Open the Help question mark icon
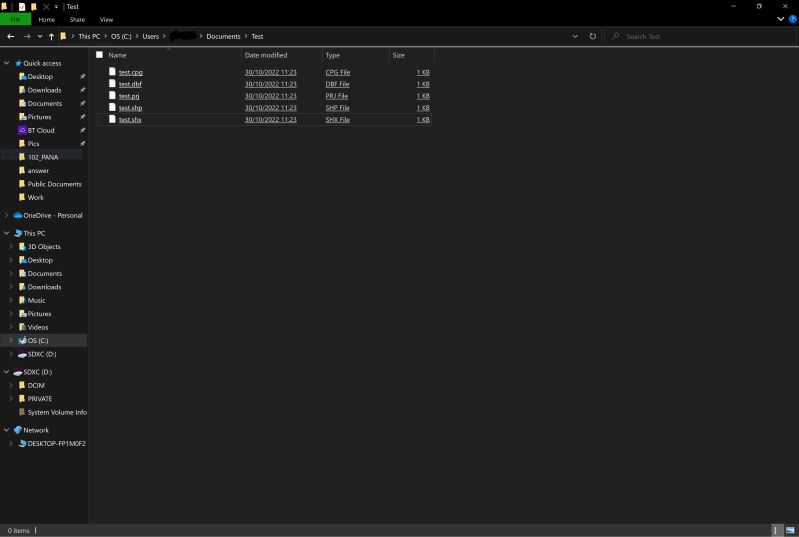Screen dimensions: 799x537 pyautogui.click(x=793, y=19)
